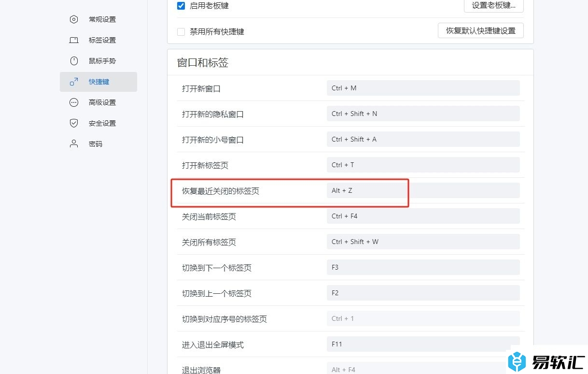Click the Ctrl + Shift + W shortcut field
The image size is (588, 374).
(423, 242)
